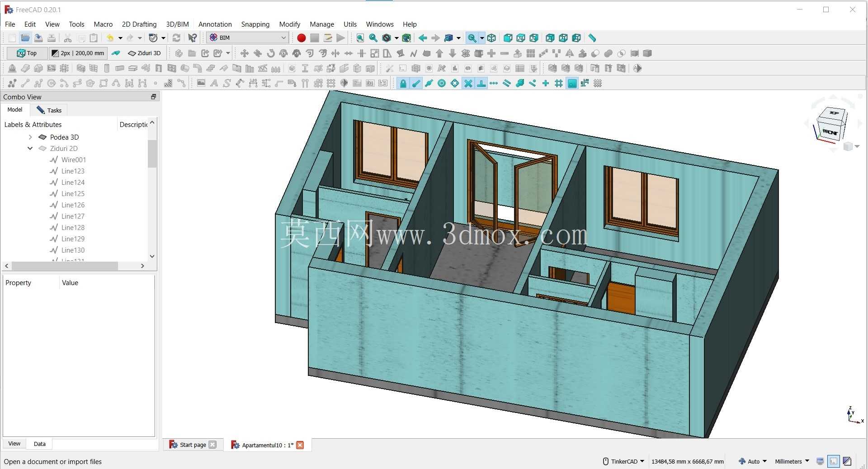Open the Snapping menu

click(255, 24)
